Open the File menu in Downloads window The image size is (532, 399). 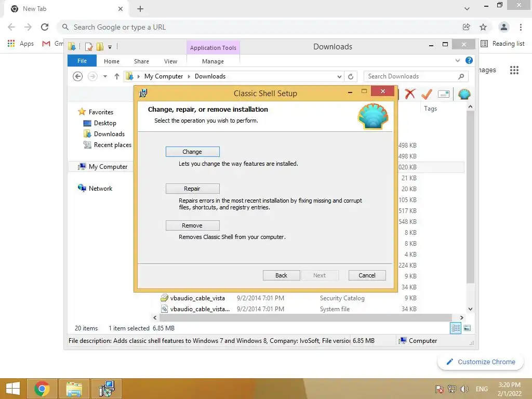[82, 61]
